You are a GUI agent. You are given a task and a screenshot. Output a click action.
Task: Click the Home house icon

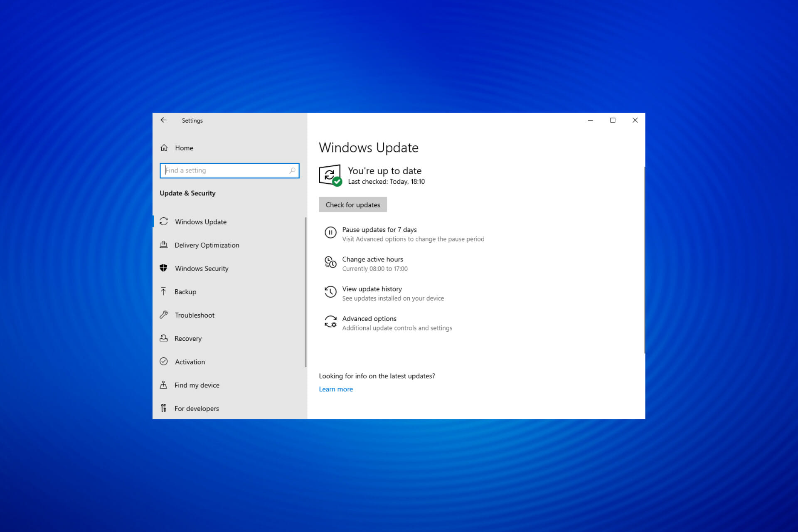(x=164, y=148)
